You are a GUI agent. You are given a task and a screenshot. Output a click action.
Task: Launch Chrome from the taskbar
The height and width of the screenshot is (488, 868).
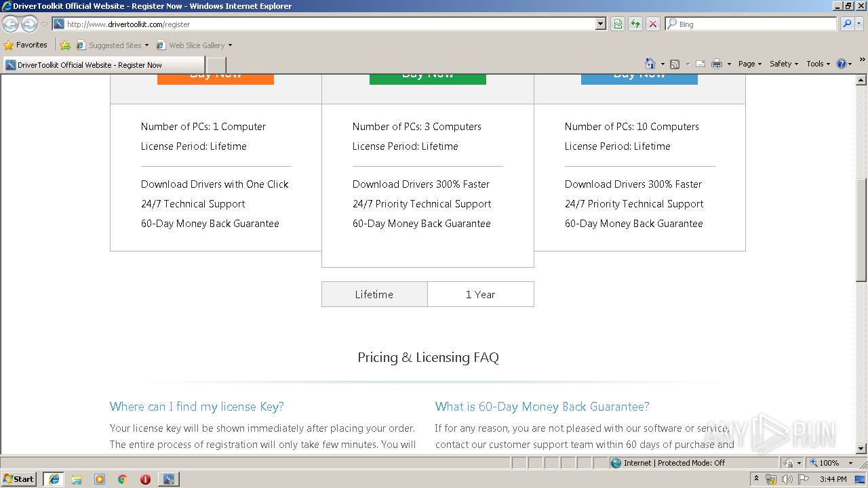(x=123, y=479)
